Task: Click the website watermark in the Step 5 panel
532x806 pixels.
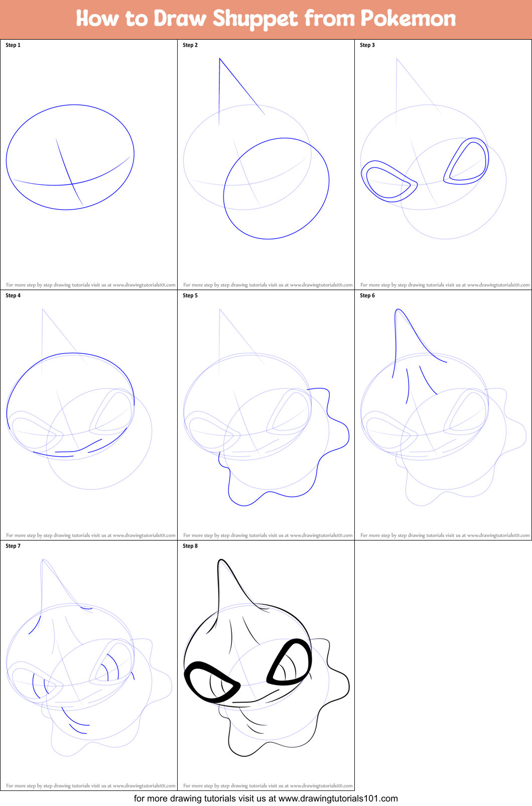Action: [268, 535]
